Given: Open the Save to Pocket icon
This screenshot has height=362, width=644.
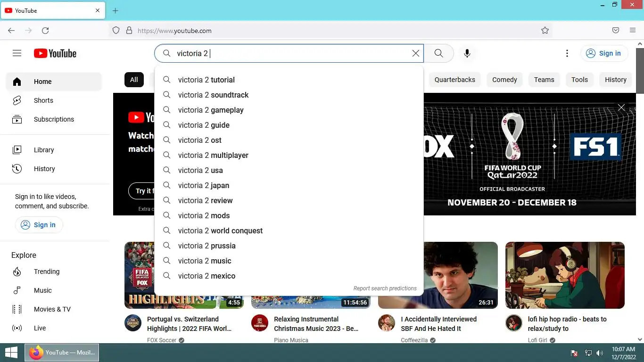Looking at the screenshot, I should pos(616,31).
